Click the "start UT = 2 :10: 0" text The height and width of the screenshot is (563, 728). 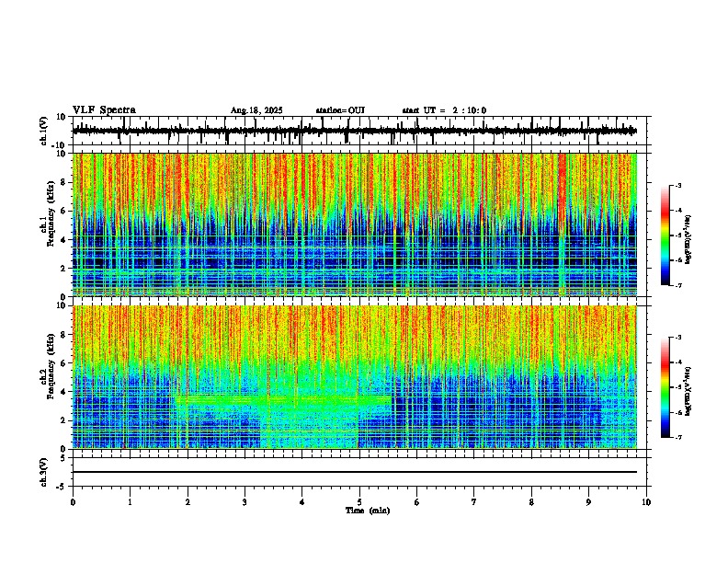[444, 110]
